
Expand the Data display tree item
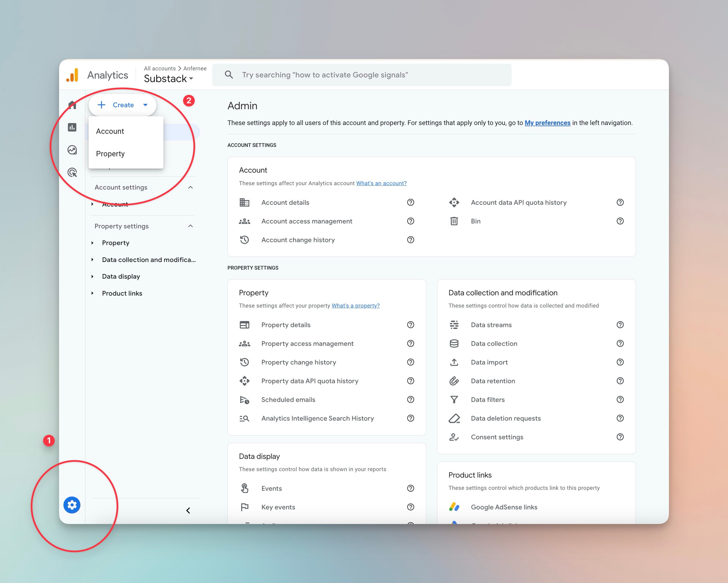[92, 277]
